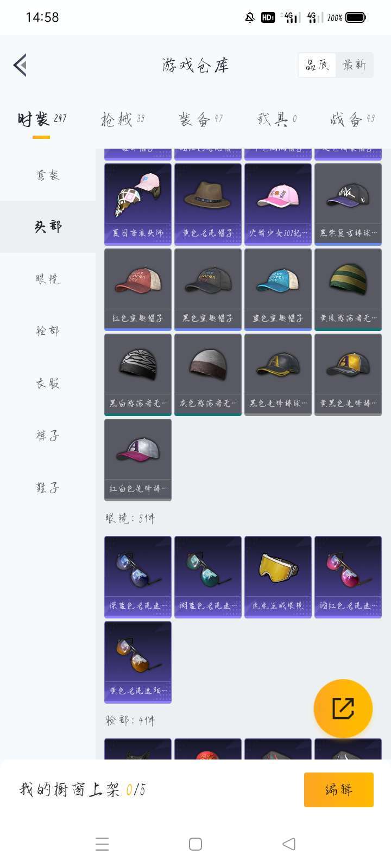Select 衣服 category in the sidebar
Viewport: 391px width, 868px height.
48,383
